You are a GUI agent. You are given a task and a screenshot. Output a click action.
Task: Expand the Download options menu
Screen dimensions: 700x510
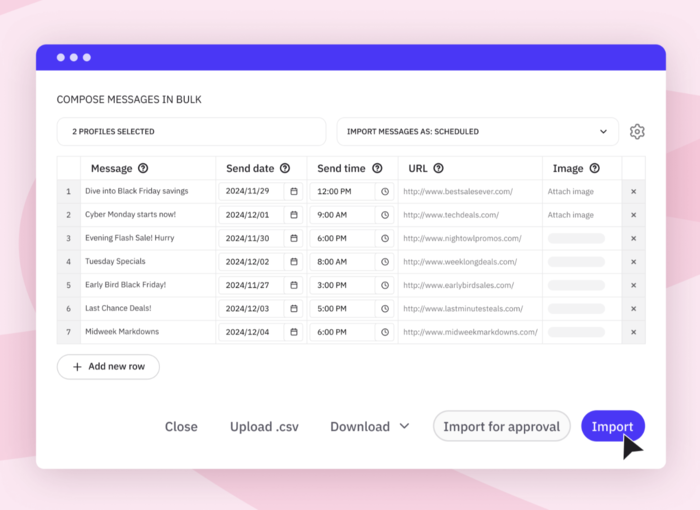[370, 426]
